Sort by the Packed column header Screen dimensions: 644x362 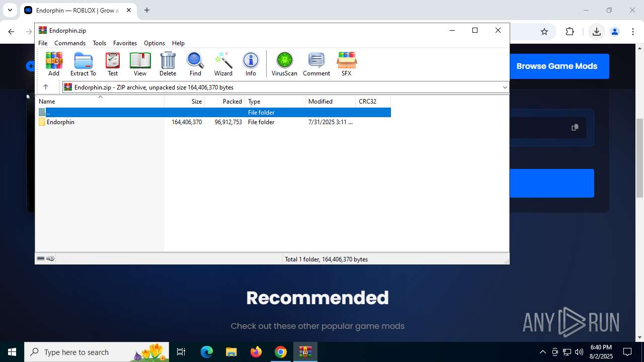click(x=225, y=101)
